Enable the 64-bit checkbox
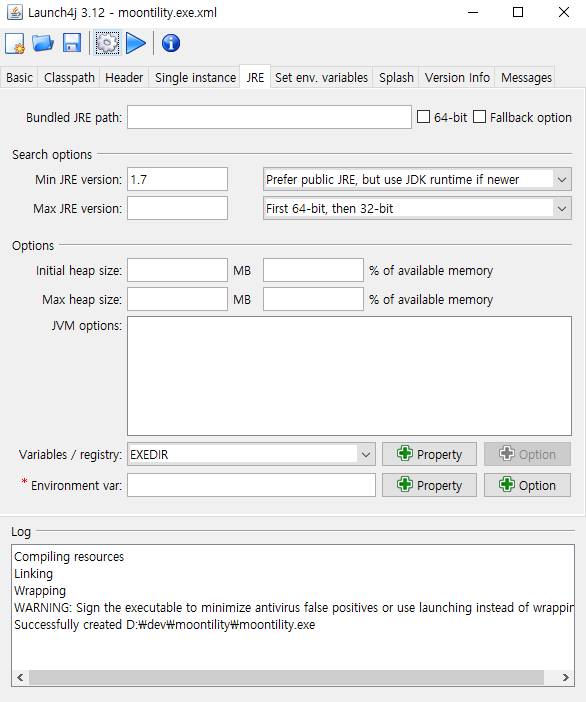The width and height of the screenshot is (586, 702). tap(423, 117)
